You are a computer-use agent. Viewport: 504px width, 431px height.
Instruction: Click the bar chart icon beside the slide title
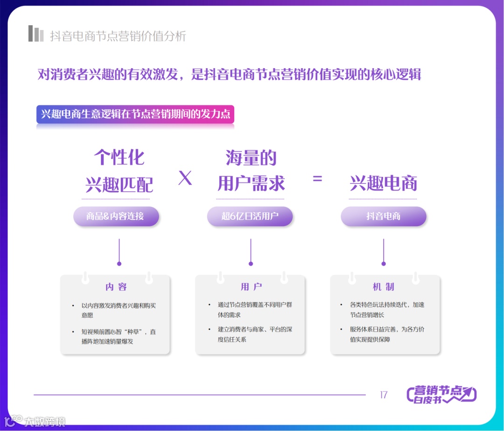[35, 34]
